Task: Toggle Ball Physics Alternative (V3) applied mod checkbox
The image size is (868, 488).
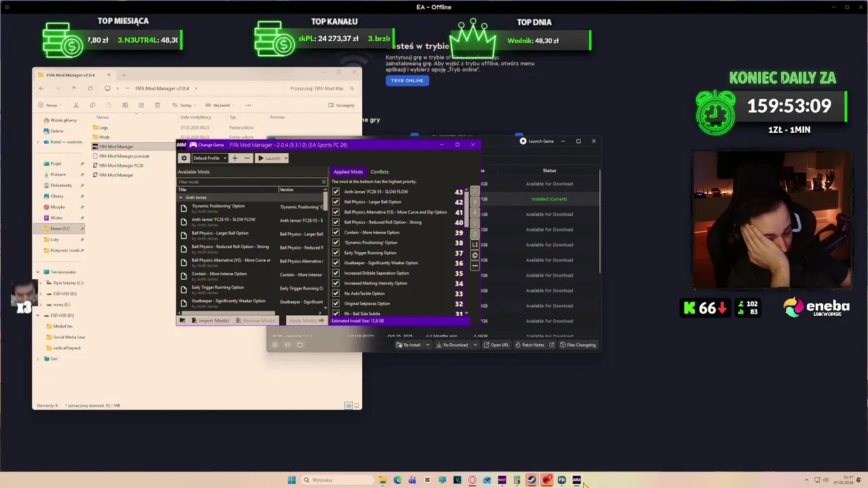Action: click(x=336, y=212)
